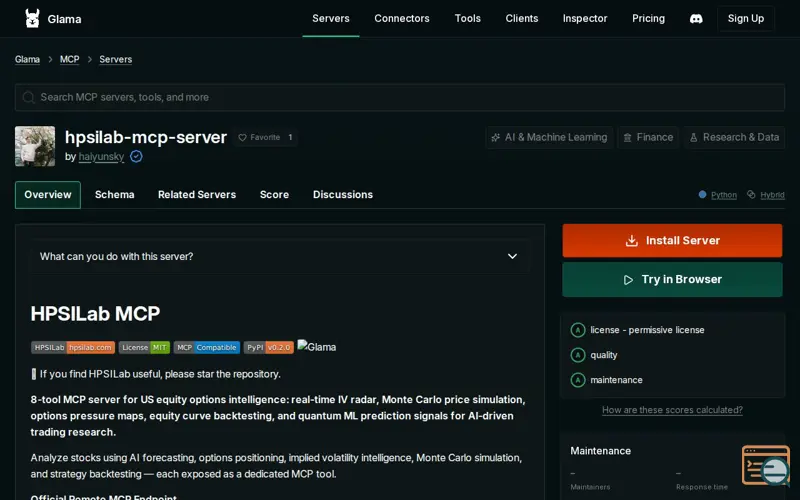Click the Try in Browser button
The width and height of the screenshot is (800, 500).
click(672, 280)
